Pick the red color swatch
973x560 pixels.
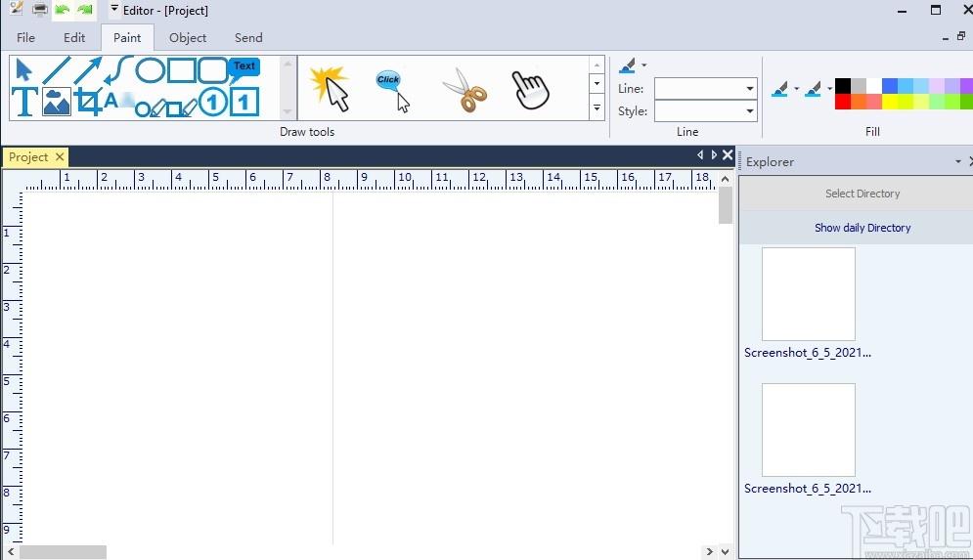tap(842, 101)
